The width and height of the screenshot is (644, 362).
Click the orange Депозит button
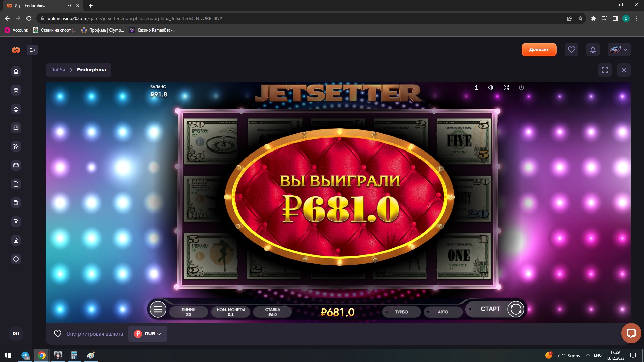pos(539,50)
